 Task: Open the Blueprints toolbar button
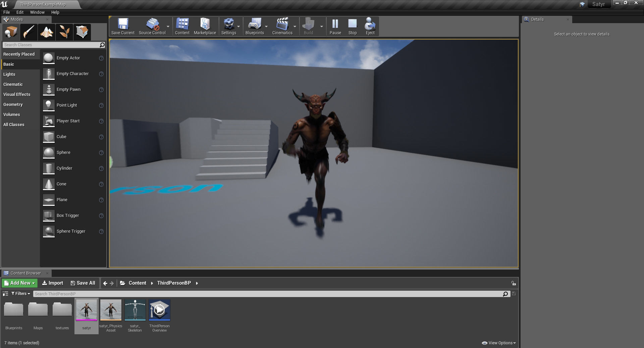coord(255,26)
